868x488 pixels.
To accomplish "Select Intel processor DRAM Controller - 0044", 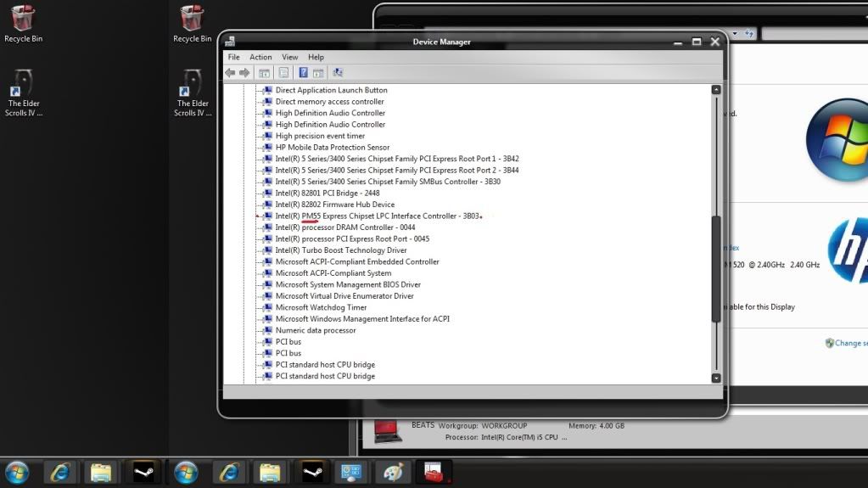I will [x=344, y=227].
